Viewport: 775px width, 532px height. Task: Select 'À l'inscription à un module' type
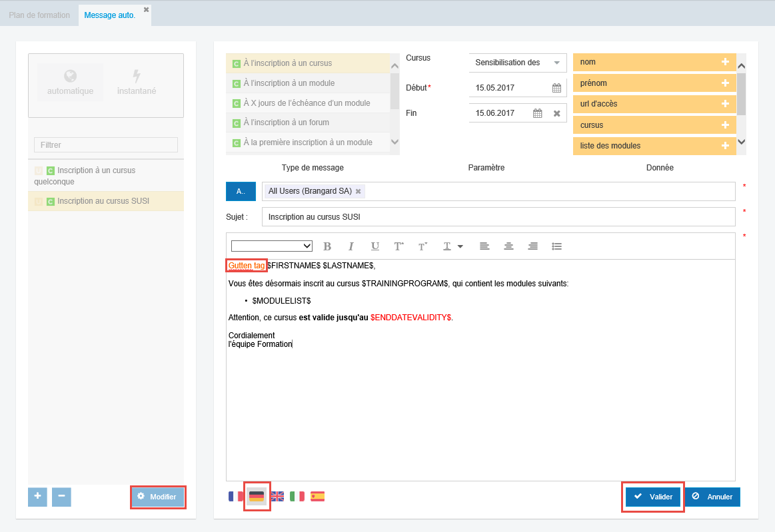click(289, 83)
